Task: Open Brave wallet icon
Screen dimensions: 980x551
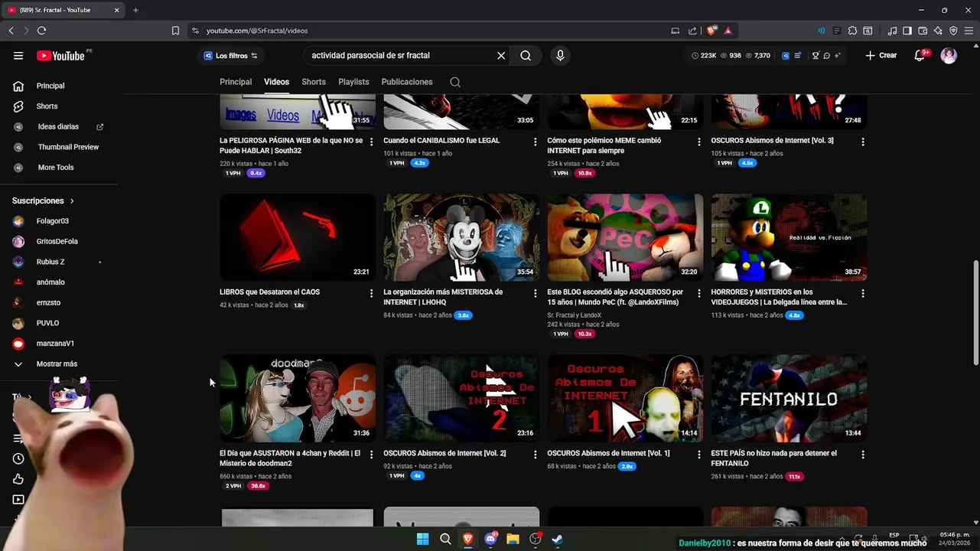Action: click(x=923, y=31)
